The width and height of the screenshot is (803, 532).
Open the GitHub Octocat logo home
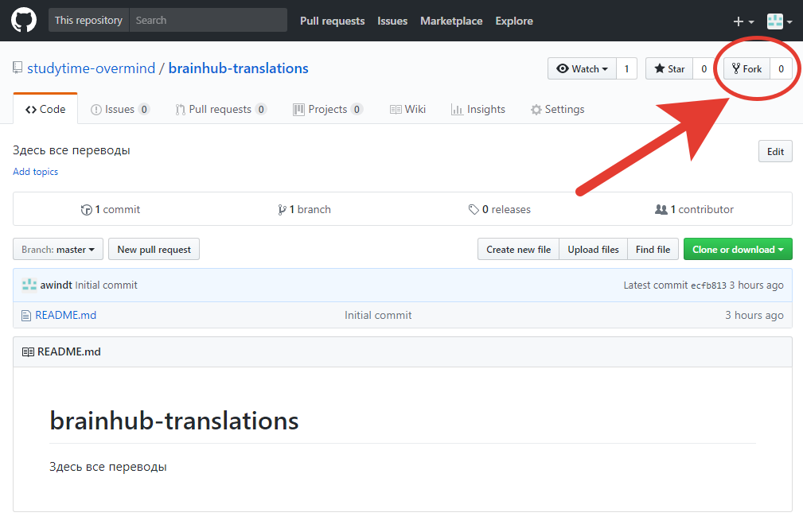click(24, 21)
